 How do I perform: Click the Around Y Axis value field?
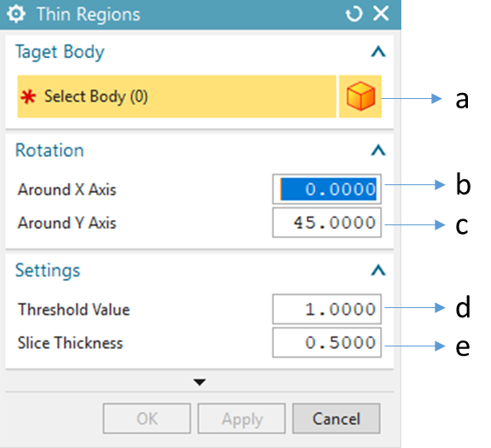tap(327, 223)
